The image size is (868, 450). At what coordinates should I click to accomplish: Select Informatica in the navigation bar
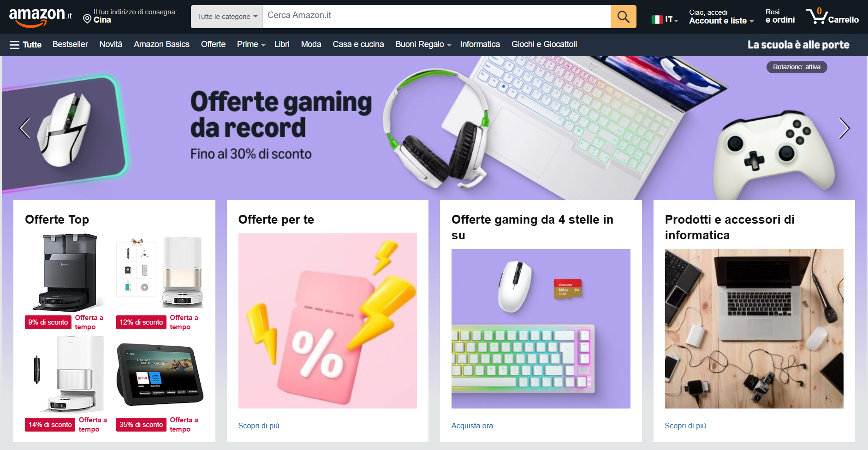(x=480, y=44)
